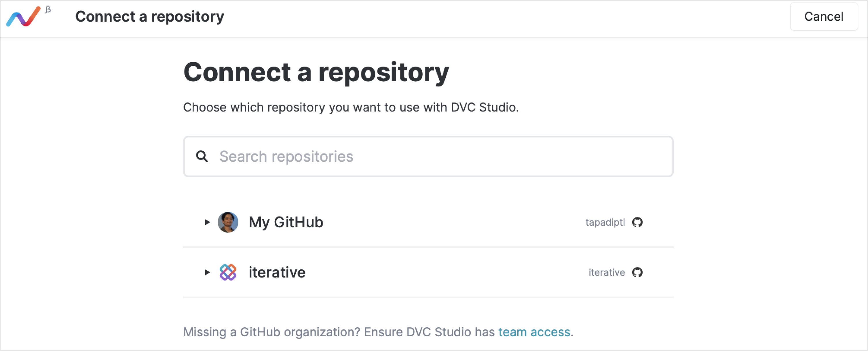Click the Choose which repository description text
Screen dimensions: 868x351
[351, 107]
